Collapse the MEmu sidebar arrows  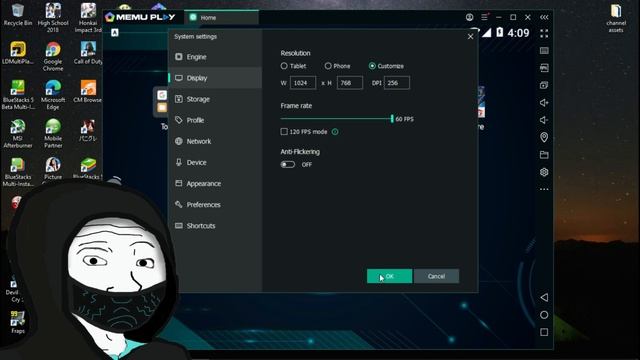[x=544, y=17]
